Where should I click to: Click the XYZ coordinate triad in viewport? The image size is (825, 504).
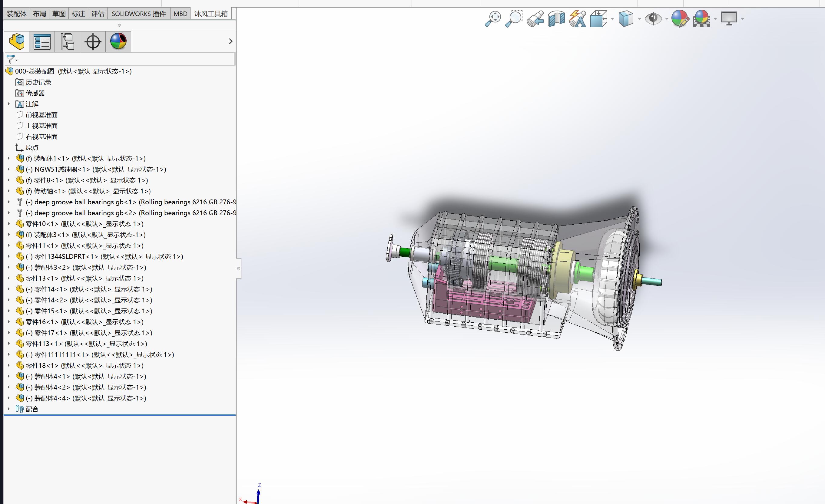click(x=250, y=494)
